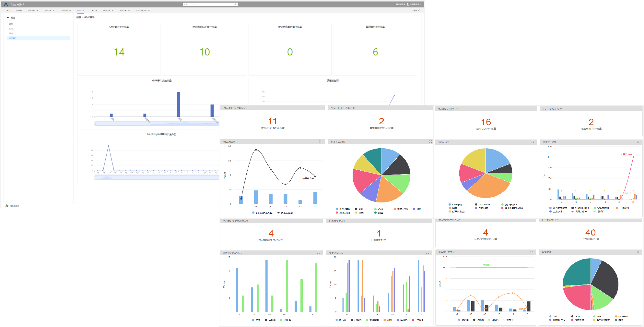Toggle the red 方法/文件 legend entry

click(x=343, y=213)
